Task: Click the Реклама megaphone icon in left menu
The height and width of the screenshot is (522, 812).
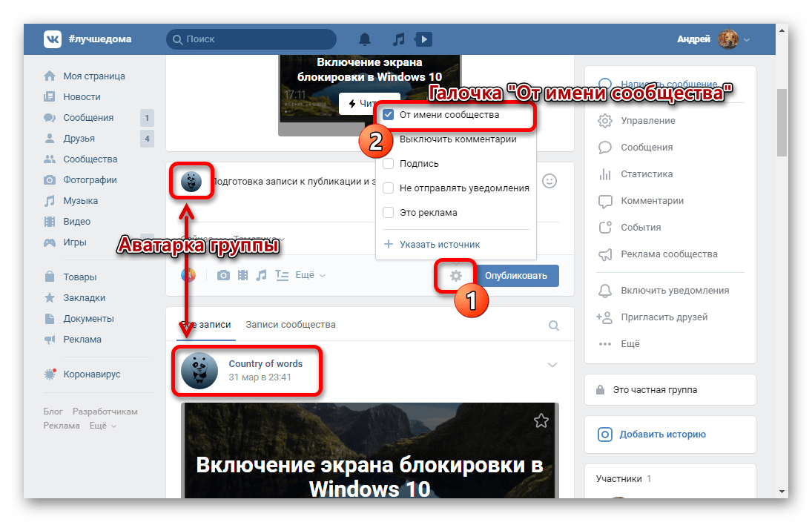Action: tap(50, 339)
